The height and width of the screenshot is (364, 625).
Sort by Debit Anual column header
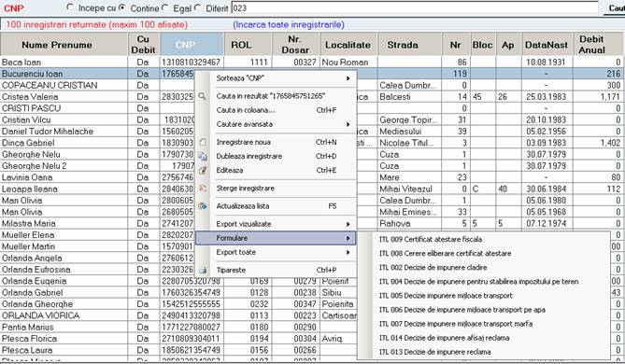click(599, 45)
